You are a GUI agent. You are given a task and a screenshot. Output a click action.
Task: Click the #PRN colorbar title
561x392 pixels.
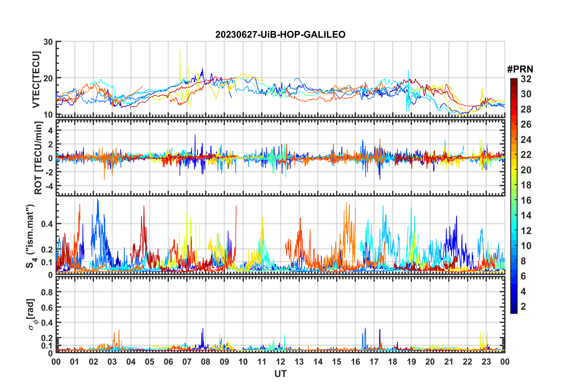520,69
